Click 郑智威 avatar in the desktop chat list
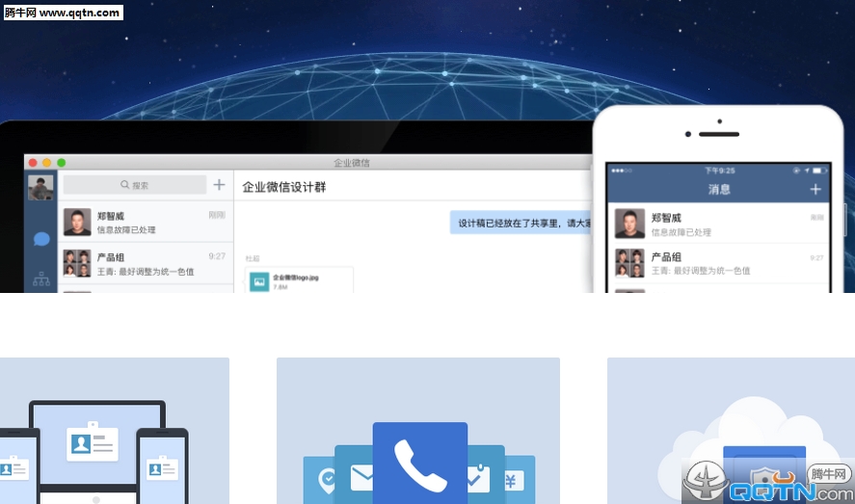855x504 pixels. coord(77,223)
